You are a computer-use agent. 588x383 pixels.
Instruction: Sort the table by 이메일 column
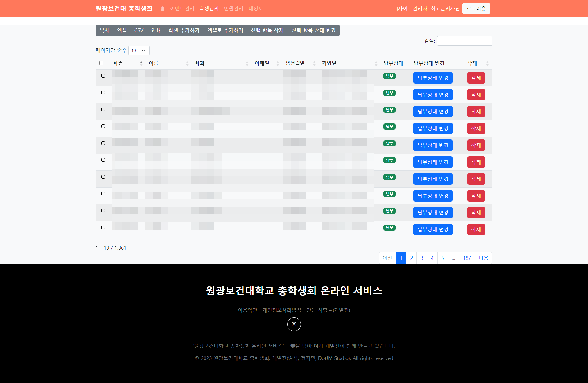266,63
